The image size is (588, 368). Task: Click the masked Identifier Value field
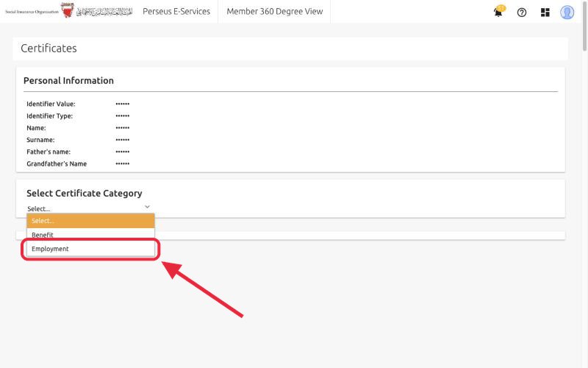coord(123,104)
